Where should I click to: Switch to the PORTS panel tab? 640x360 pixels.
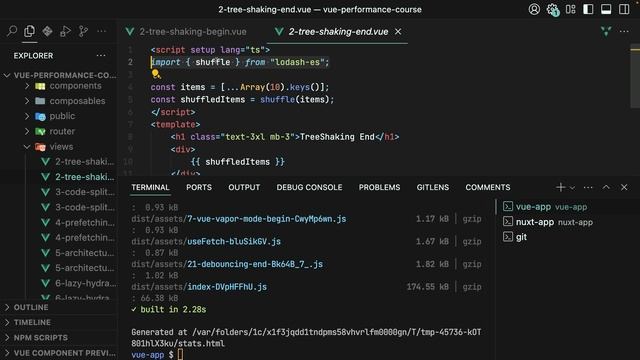click(x=199, y=187)
